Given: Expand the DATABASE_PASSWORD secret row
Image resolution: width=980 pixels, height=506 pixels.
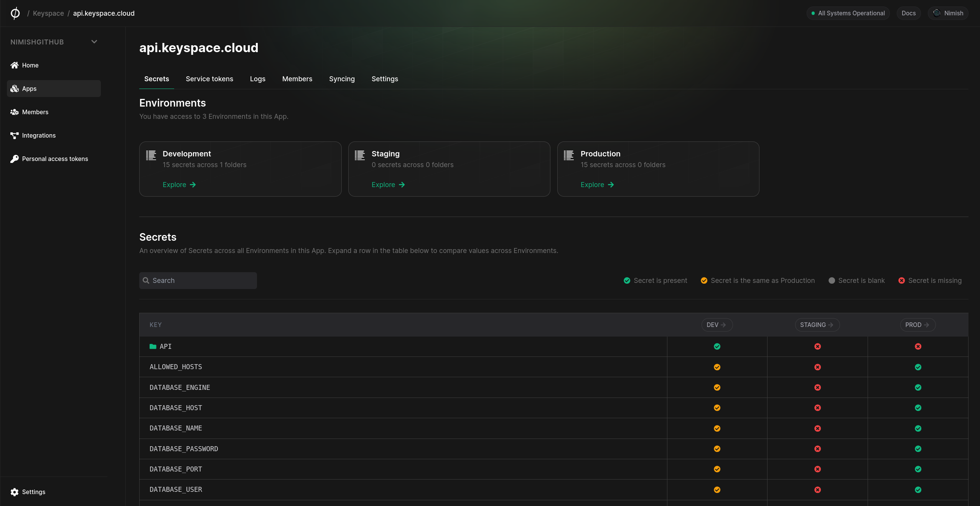Looking at the screenshot, I should point(184,449).
